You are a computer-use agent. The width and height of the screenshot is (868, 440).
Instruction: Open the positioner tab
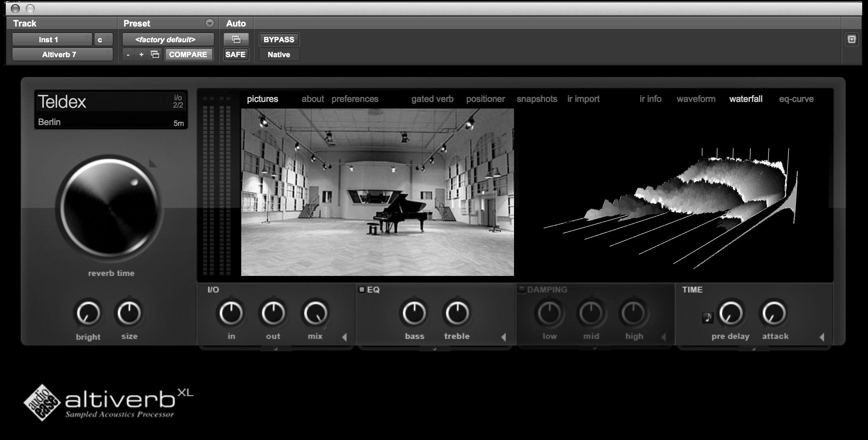(x=485, y=99)
